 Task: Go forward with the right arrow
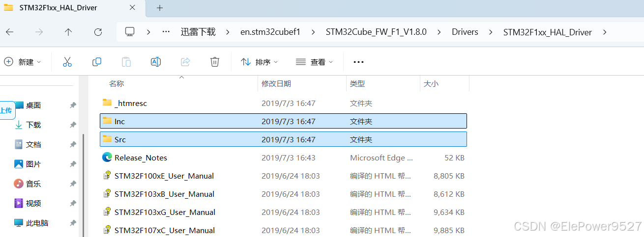tap(39, 32)
